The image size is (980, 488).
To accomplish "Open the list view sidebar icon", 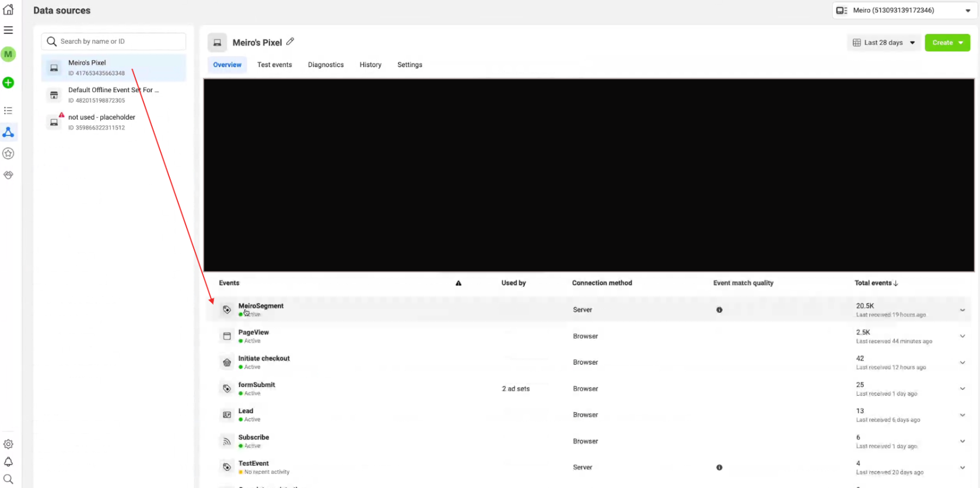I will click(x=8, y=110).
